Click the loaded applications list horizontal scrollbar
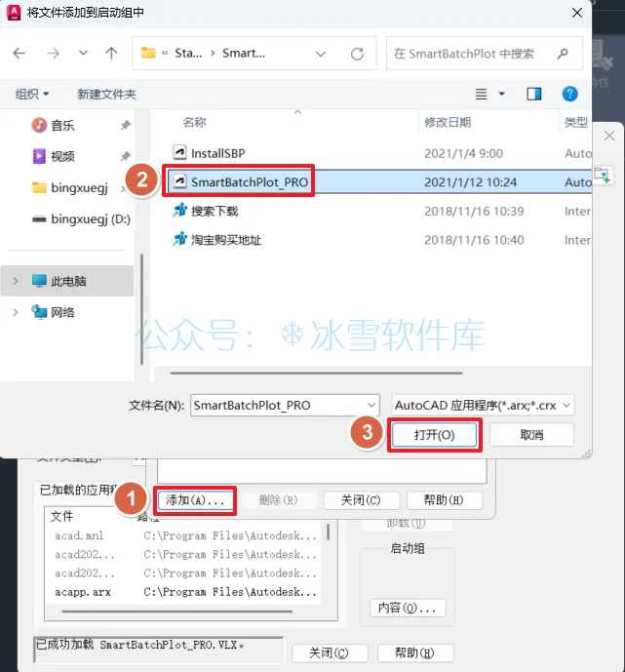This screenshot has height=672, width=625. (x=177, y=612)
